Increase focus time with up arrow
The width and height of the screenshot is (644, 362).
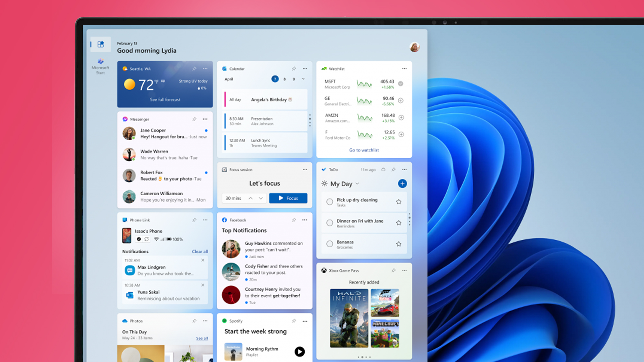[x=251, y=198]
